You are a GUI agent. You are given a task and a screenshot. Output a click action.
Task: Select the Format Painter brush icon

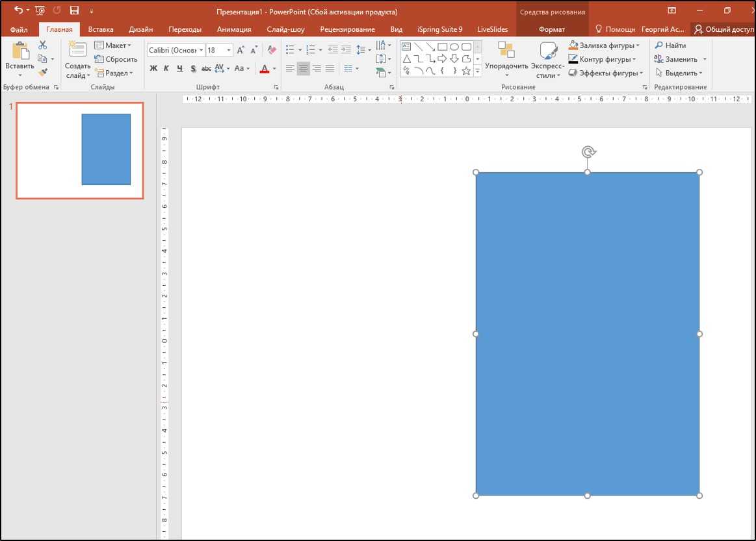(43, 73)
